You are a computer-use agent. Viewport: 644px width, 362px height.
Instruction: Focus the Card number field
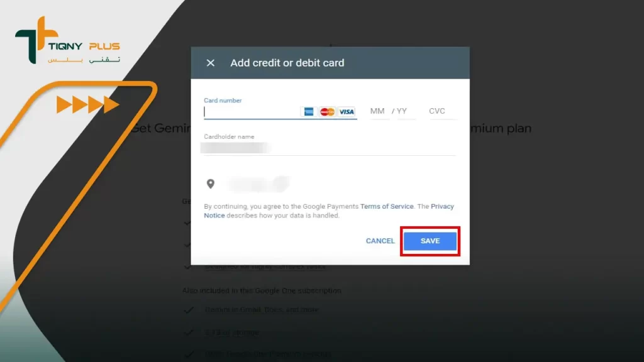click(x=252, y=112)
